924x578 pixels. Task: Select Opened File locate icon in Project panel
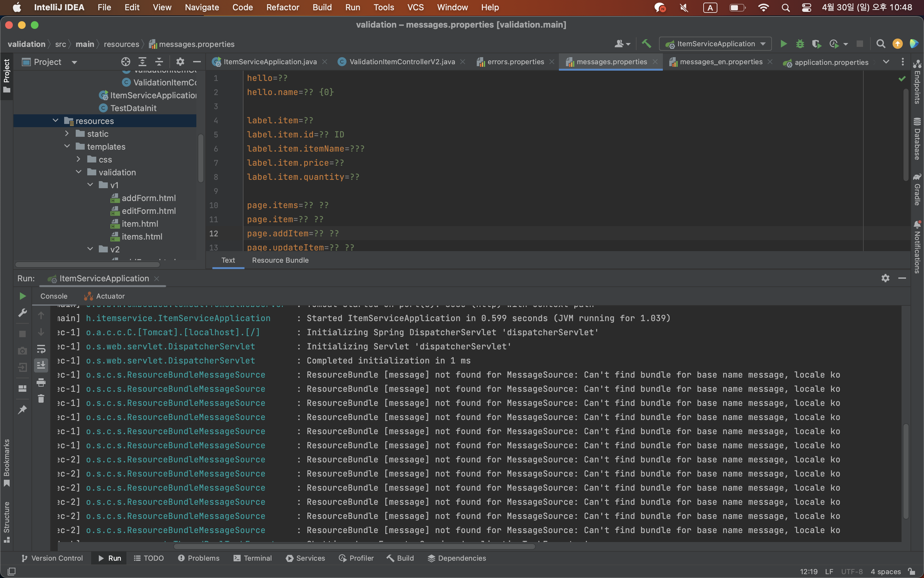(x=126, y=62)
